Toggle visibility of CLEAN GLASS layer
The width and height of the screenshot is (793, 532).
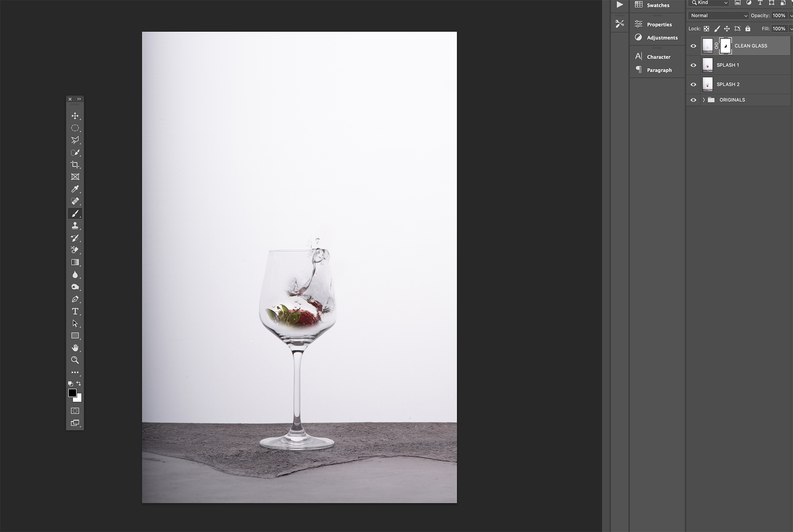[693, 46]
